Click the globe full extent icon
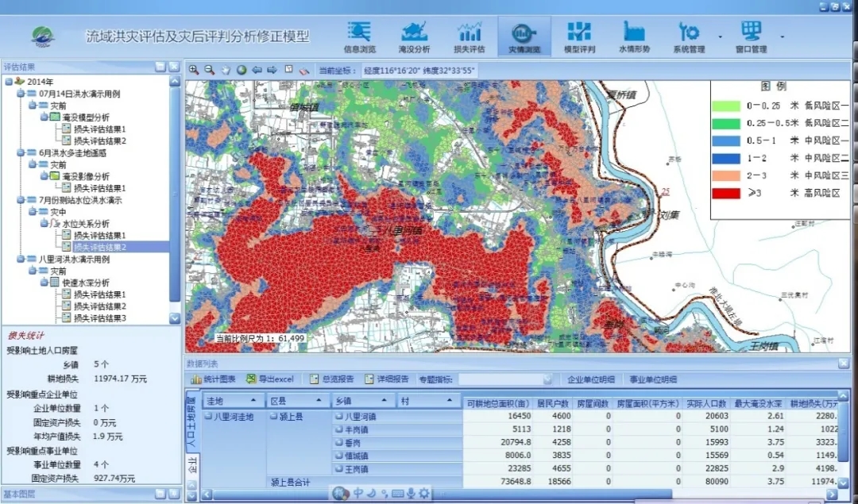The width and height of the screenshot is (858, 504). click(242, 70)
